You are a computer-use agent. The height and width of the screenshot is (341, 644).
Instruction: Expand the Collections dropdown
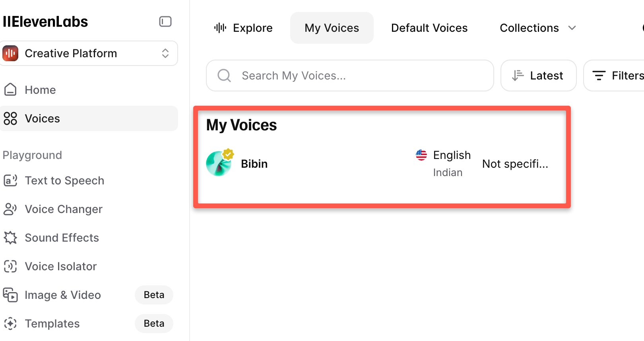[537, 28]
